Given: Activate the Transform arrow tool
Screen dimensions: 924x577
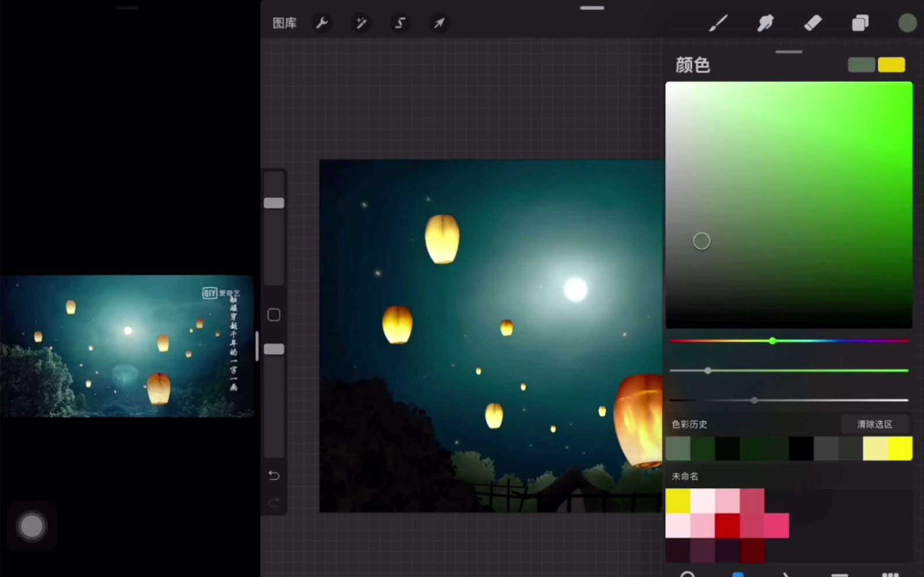Looking at the screenshot, I should click(x=439, y=23).
